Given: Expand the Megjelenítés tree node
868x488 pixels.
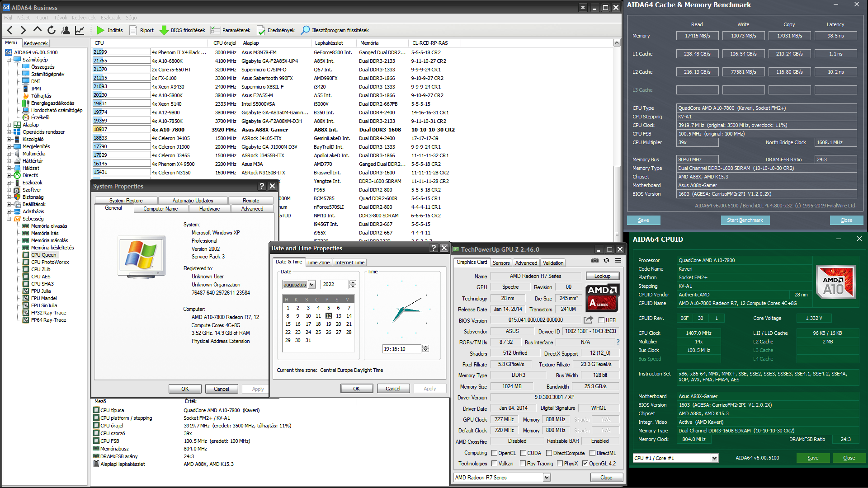Looking at the screenshot, I should pyautogui.click(x=9, y=146).
